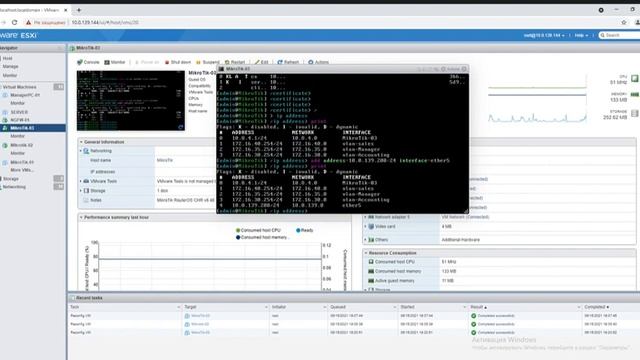Click the More VMs... link

pos(22,170)
